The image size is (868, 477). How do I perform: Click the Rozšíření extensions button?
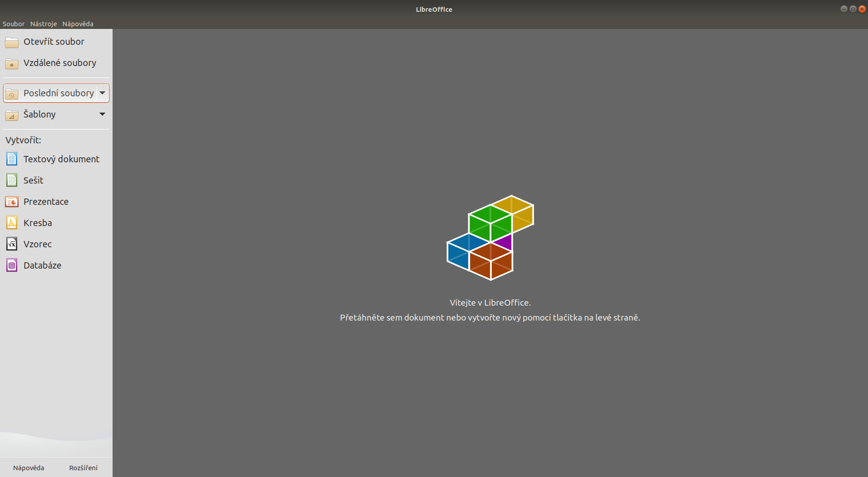click(x=83, y=468)
